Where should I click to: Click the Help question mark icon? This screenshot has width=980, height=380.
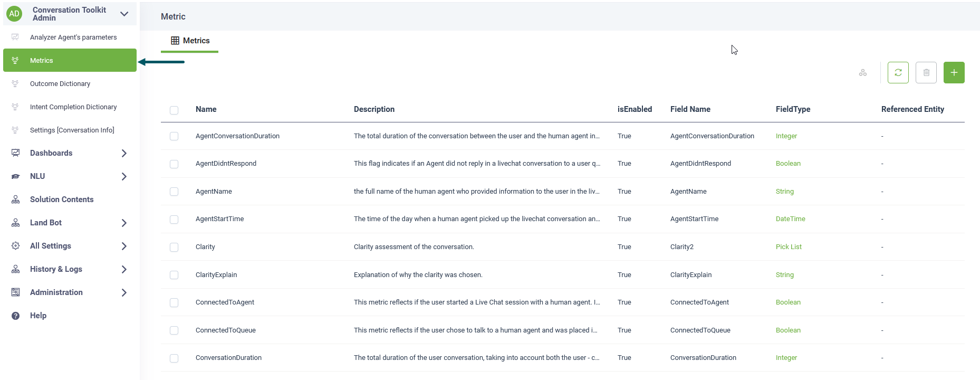[x=16, y=316]
